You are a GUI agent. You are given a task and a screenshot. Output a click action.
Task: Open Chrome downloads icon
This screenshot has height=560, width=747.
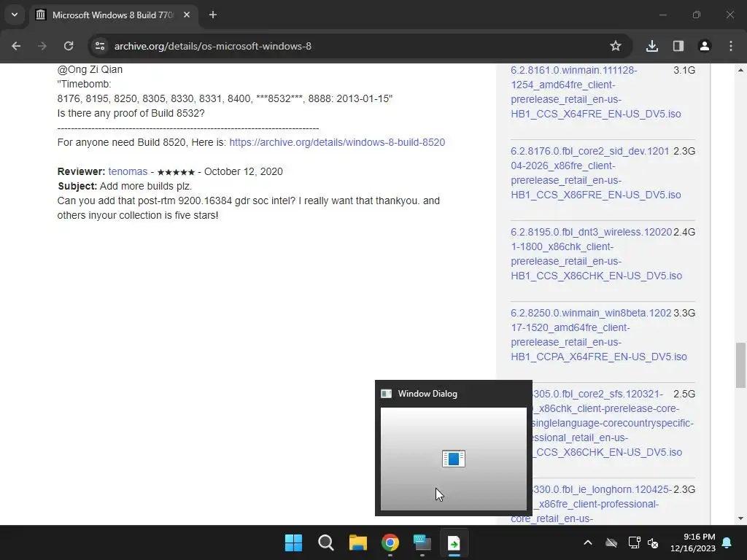click(652, 46)
